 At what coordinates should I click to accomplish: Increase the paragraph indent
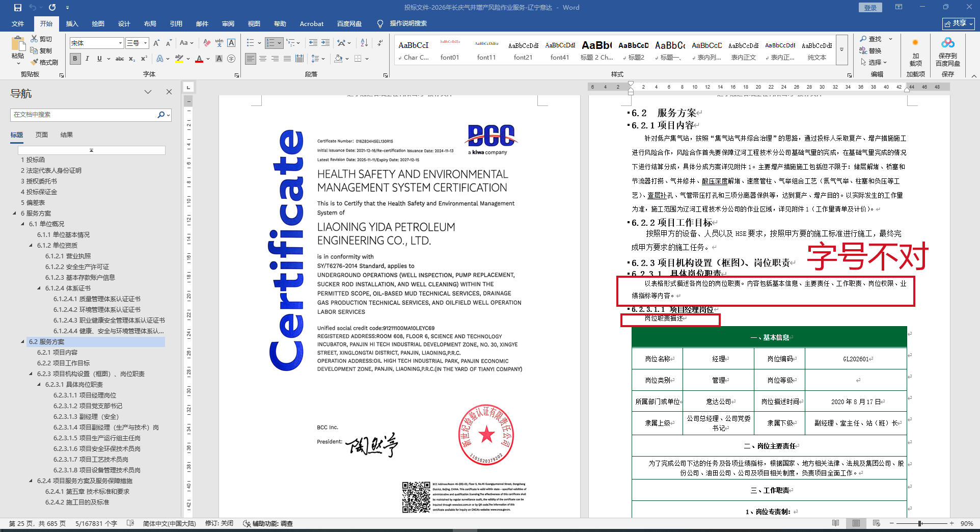325,43
